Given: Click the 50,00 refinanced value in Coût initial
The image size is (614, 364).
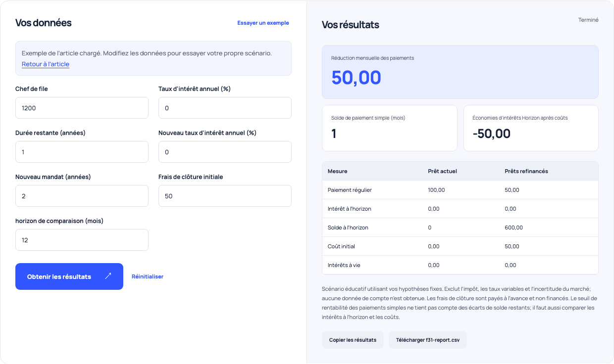Looking at the screenshot, I should [512, 246].
